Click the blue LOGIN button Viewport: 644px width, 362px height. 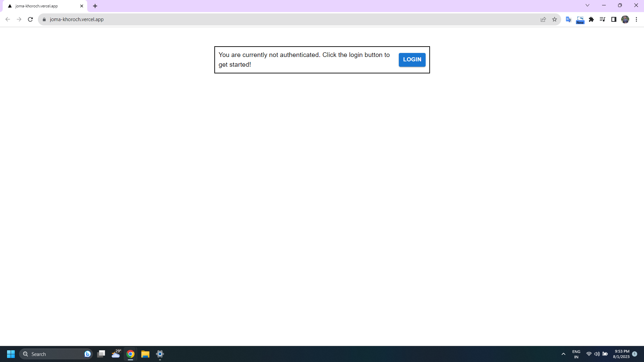tap(412, 60)
